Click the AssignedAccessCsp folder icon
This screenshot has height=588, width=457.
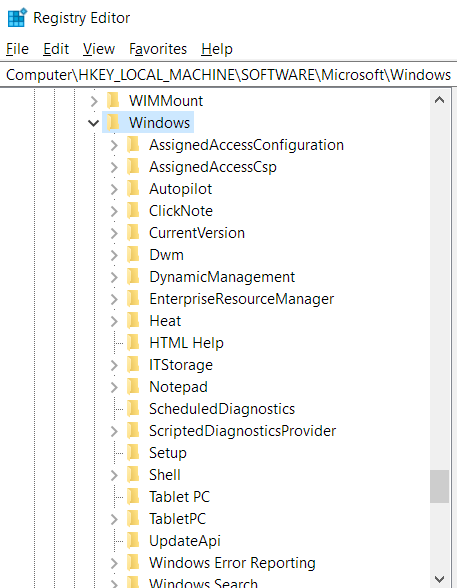[x=133, y=166]
